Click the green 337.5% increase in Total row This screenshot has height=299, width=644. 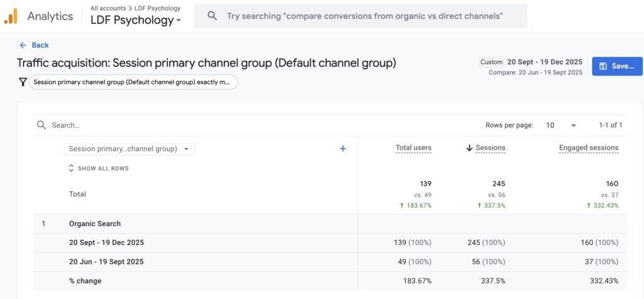tap(492, 206)
